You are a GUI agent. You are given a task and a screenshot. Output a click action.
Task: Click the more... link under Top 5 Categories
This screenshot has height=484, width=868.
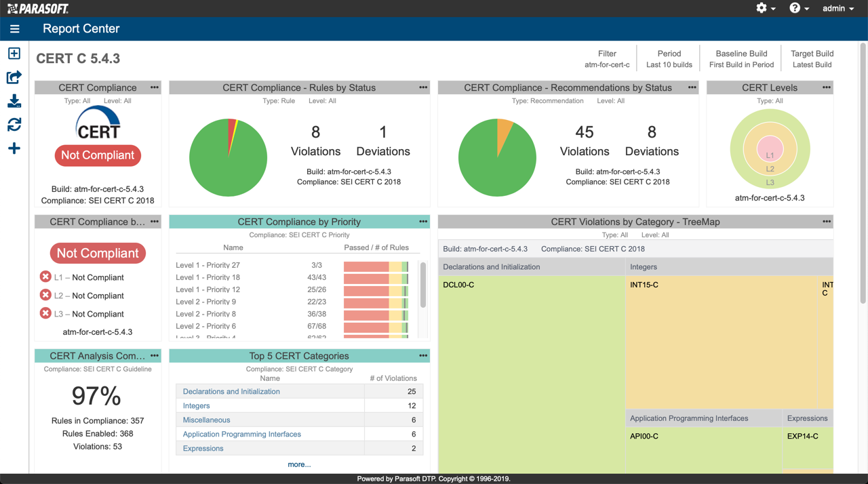299,464
